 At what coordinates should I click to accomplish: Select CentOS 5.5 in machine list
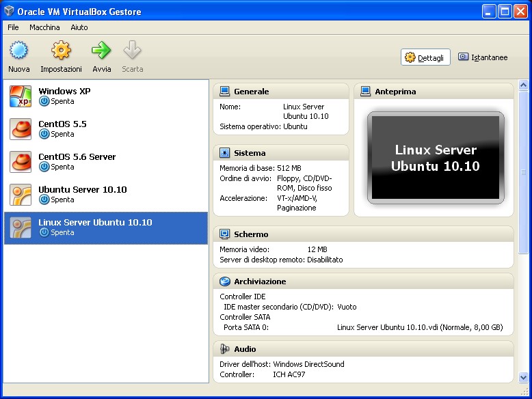click(x=106, y=129)
